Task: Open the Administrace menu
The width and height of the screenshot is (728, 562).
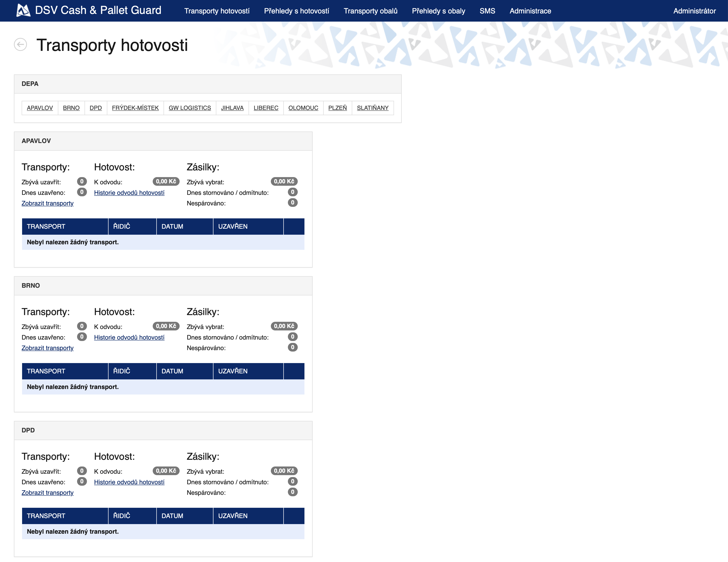Action: pyautogui.click(x=530, y=11)
